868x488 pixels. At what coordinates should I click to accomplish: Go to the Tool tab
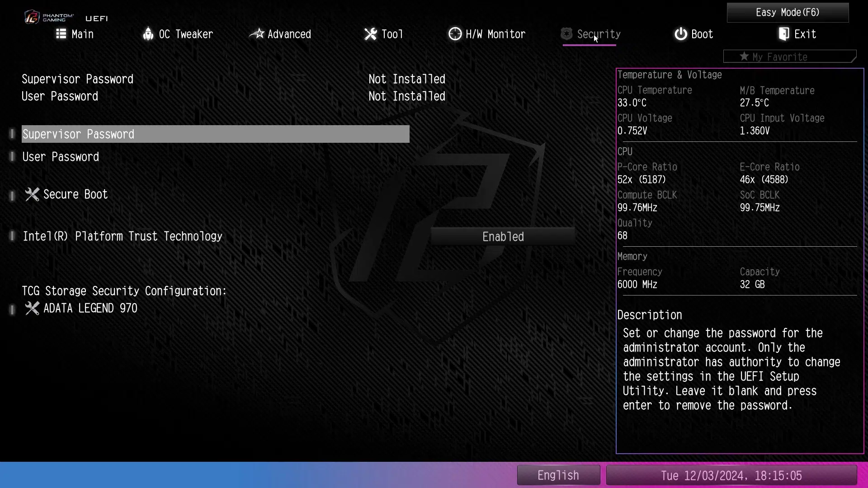(x=383, y=34)
